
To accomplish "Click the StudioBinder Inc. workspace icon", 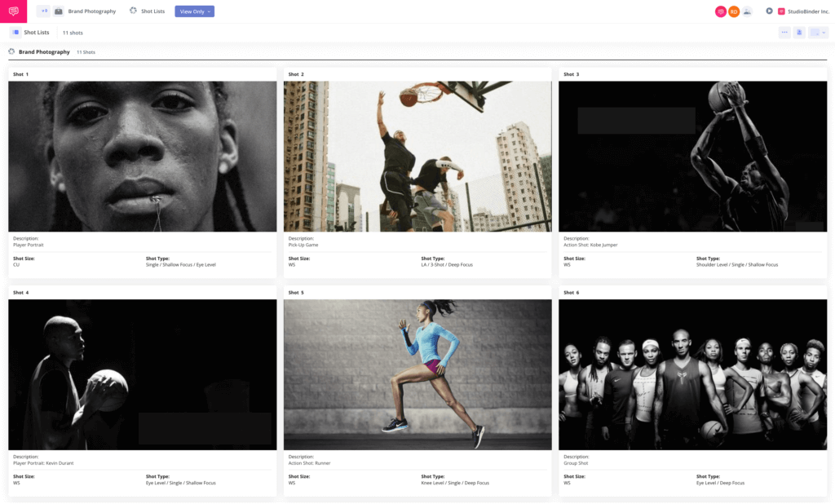I will coord(781,11).
